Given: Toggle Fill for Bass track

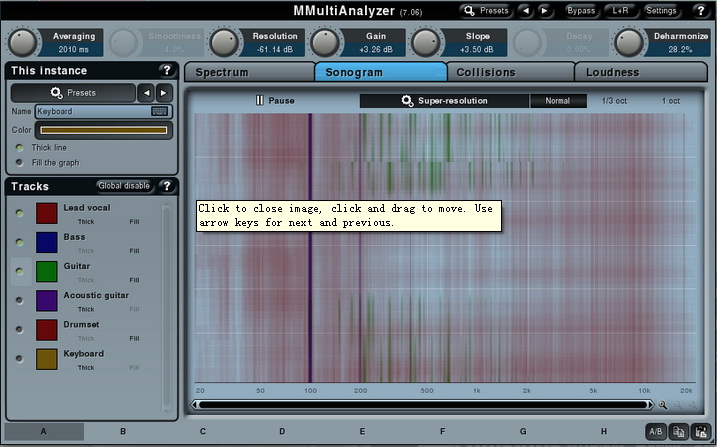Looking at the screenshot, I should pyautogui.click(x=134, y=251).
